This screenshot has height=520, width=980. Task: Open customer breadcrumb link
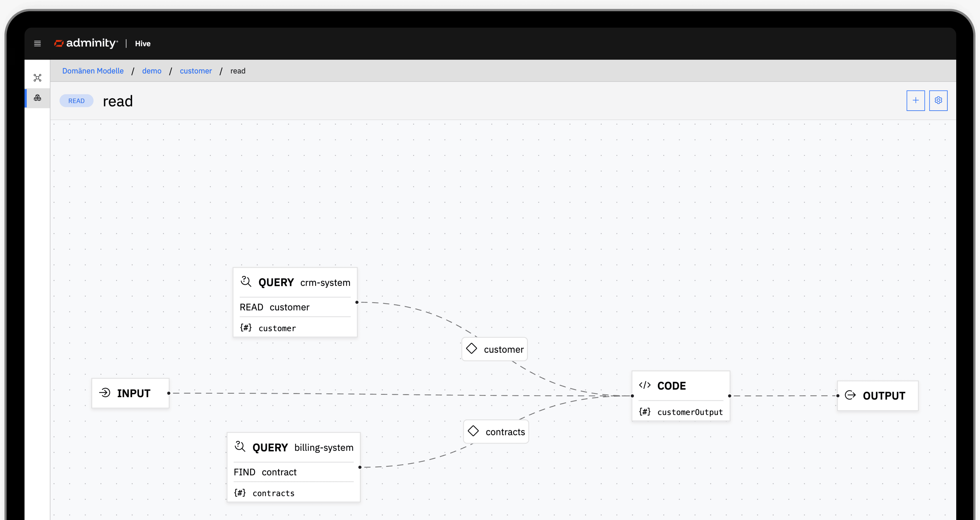point(196,71)
